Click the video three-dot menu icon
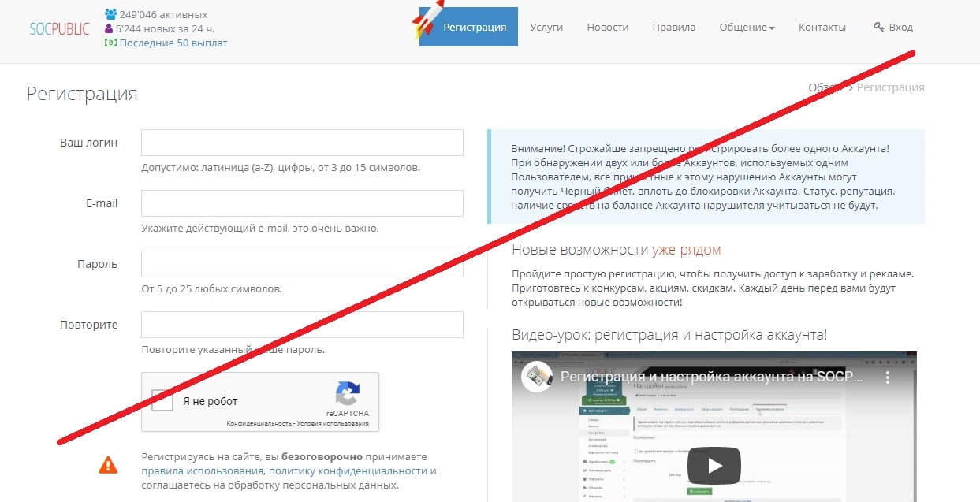The height and width of the screenshot is (502, 980). (890, 377)
